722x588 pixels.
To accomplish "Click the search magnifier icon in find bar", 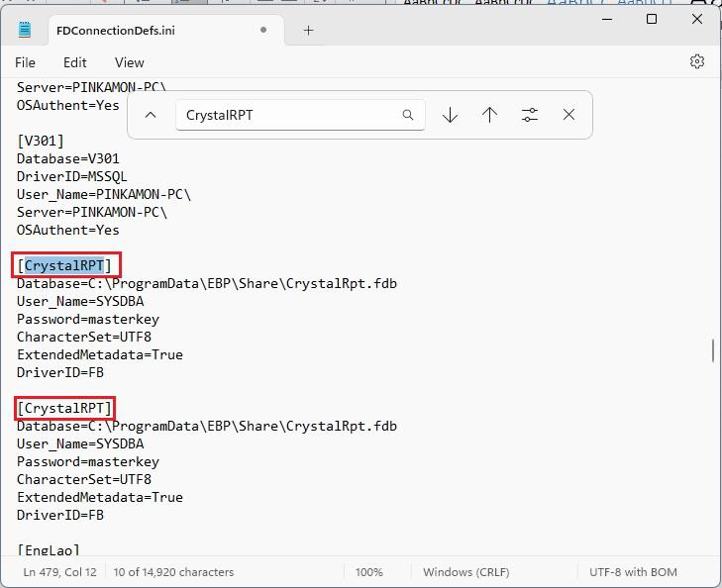I will pyautogui.click(x=408, y=115).
